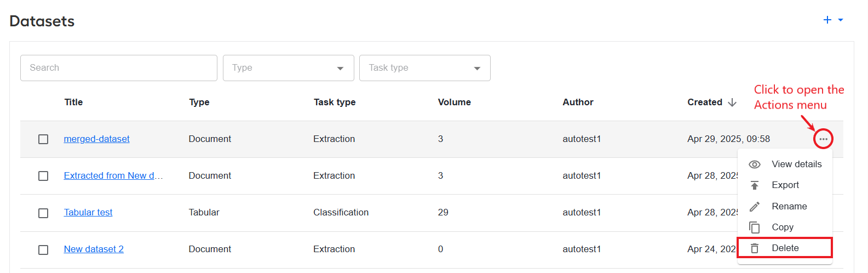Select Delete in the actions menu
This screenshot has height=273, width=868.
[785, 248]
